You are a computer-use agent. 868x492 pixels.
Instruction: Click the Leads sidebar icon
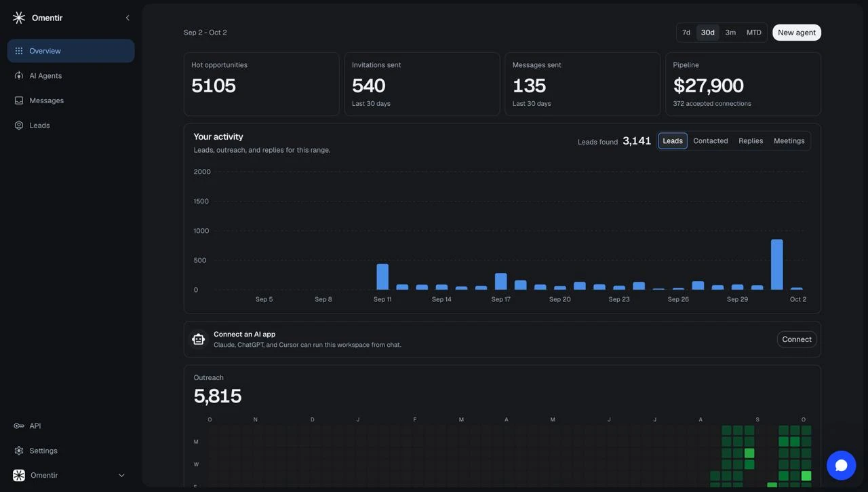19,125
